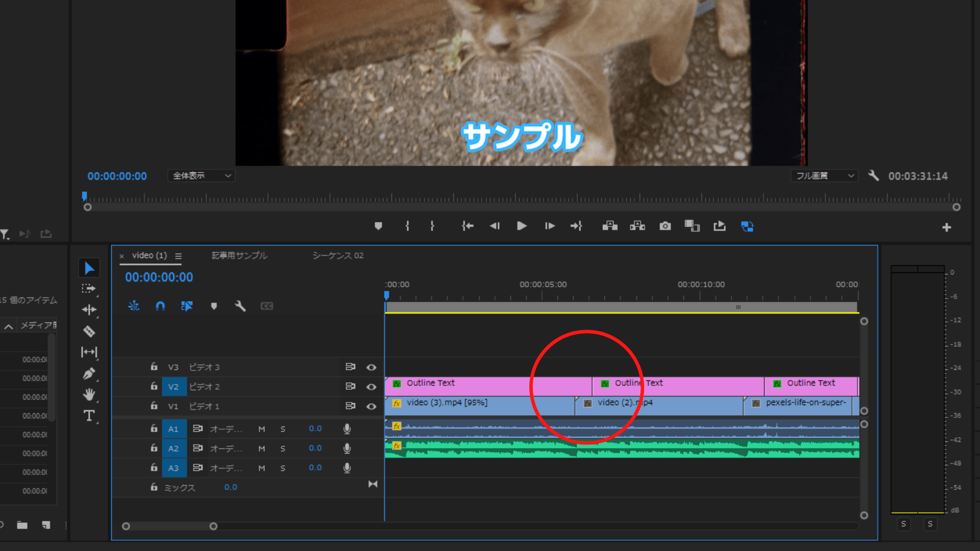The width and height of the screenshot is (980, 551).
Task: Switch to シーケンス 02 tab
Action: point(338,256)
